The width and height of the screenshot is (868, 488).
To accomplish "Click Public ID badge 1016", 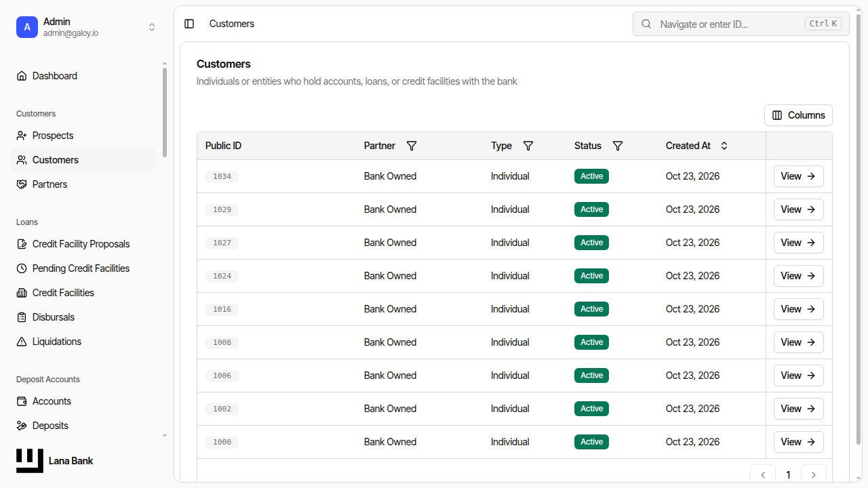I will click(x=222, y=310).
